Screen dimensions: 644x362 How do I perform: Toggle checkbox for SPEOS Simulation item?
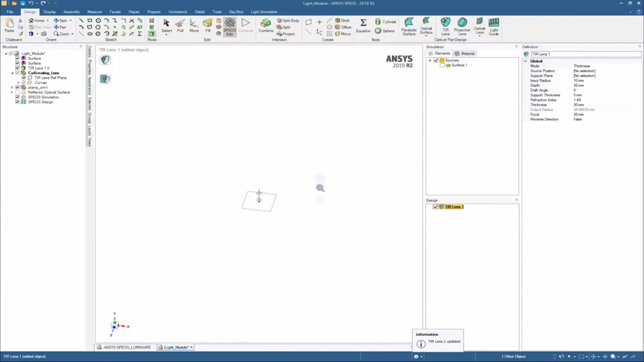coord(18,97)
